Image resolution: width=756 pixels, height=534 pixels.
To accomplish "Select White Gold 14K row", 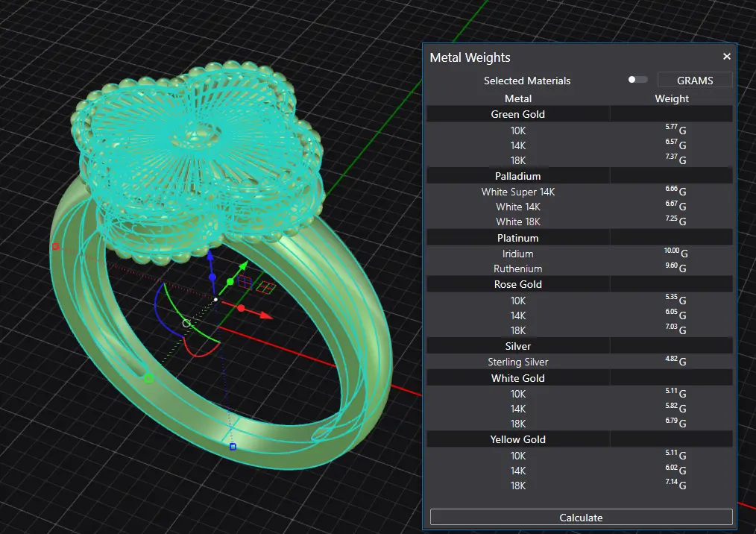I will click(579, 409).
